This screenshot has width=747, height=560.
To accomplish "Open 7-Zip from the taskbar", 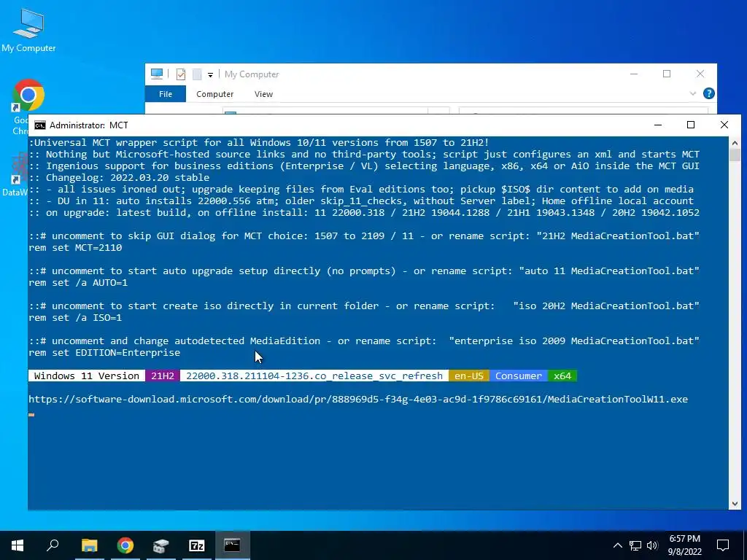I will tap(197, 545).
